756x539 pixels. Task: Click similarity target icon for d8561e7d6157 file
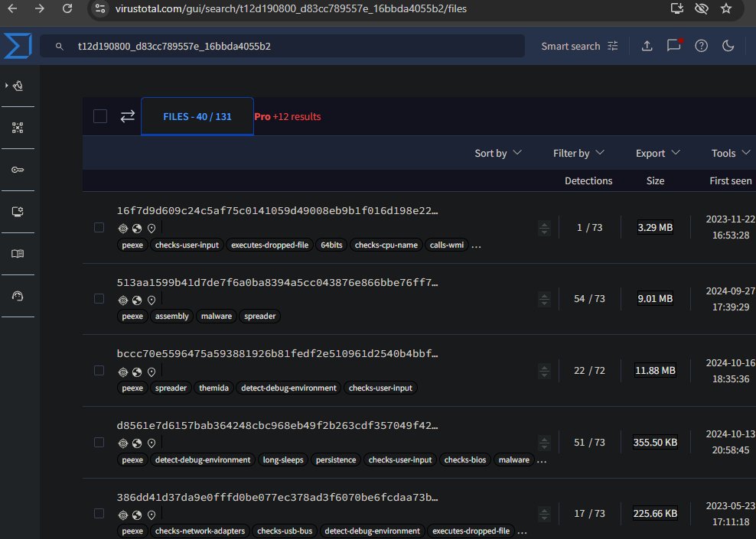[123, 443]
